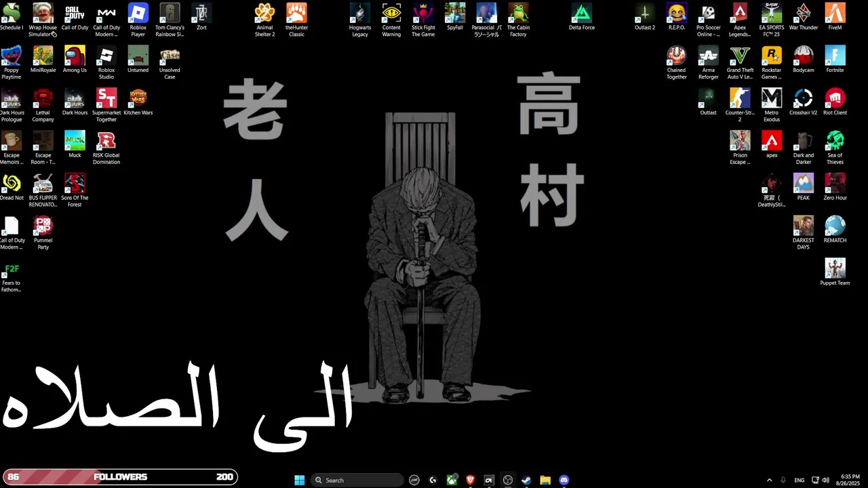Open the Fears to Fathom shortcut
Image resolution: width=868 pixels, height=488 pixels.
pos(12,275)
